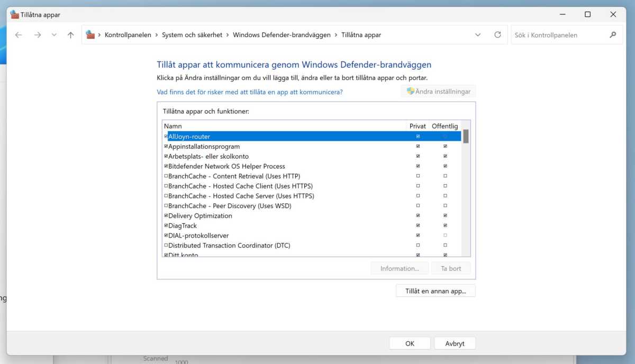635x364 pixels.
Task: Go up one level with up arrow
Action: pos(70,35)
